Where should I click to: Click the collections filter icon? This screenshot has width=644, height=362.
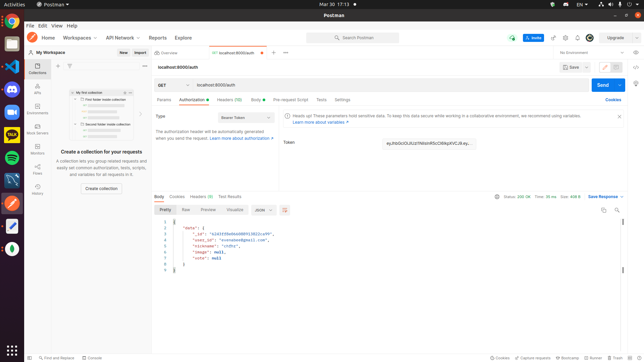[70, 66]
